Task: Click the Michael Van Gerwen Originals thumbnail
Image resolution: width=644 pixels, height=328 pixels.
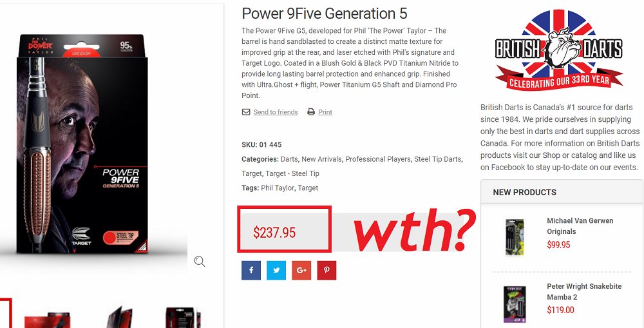Action: [x=515, y=237]
